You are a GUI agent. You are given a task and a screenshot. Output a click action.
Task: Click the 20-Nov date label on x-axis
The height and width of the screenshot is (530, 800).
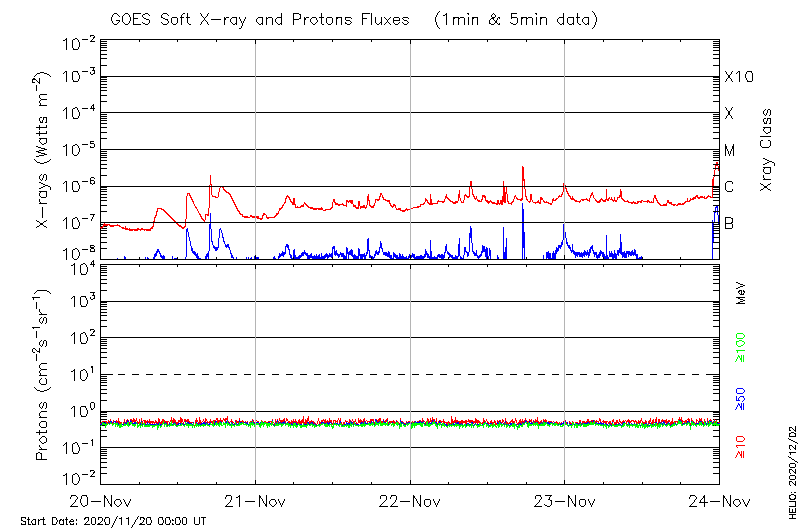point(102,501)
